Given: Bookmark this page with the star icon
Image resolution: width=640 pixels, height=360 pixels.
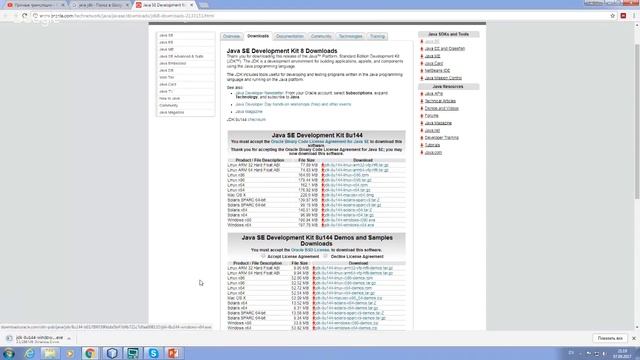Looking at the screenshot, I should [x=613, y=16].
